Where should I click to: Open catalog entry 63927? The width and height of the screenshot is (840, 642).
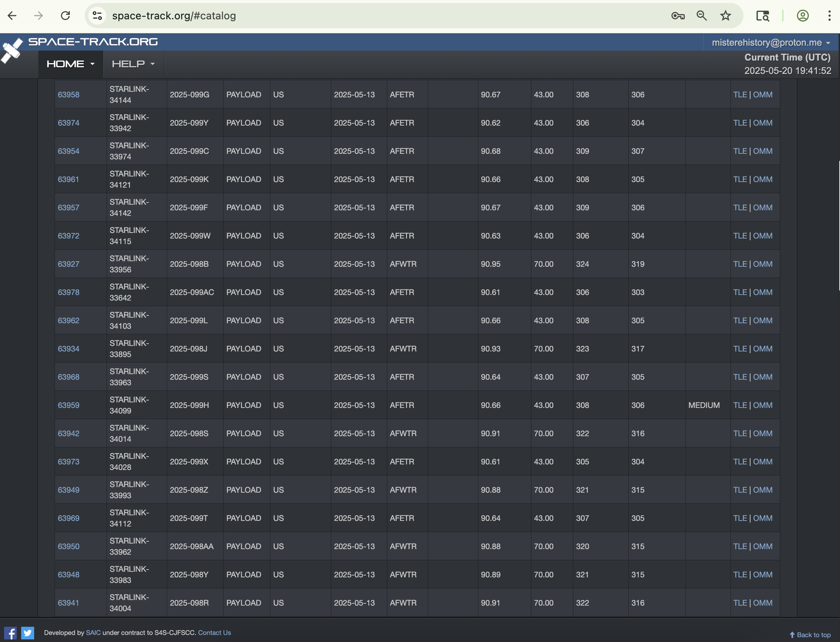[x=68, y=265]
